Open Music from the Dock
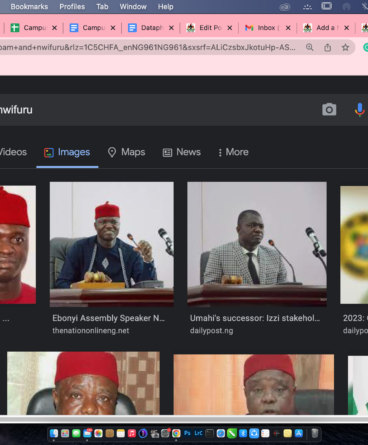Screen dimensions: 368x445 (x=132, y=433)
